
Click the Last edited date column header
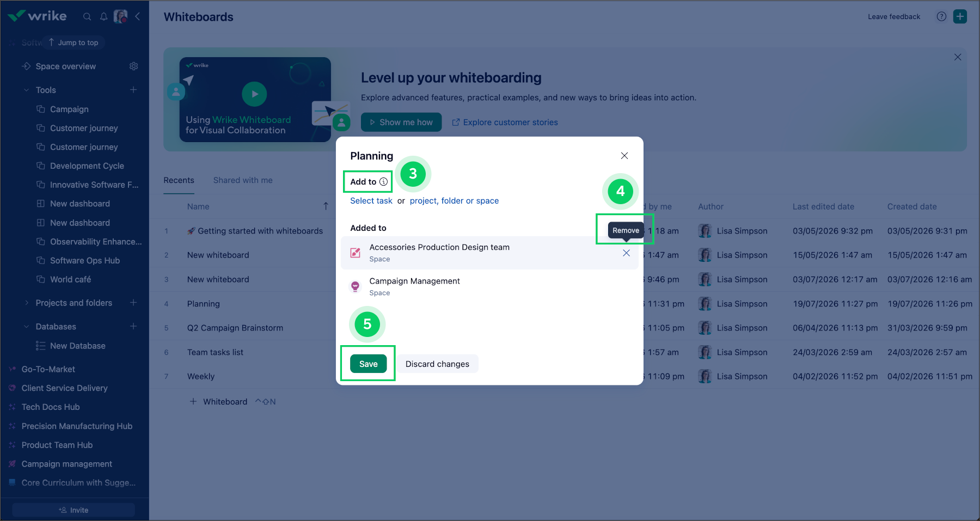coord(823,206)
